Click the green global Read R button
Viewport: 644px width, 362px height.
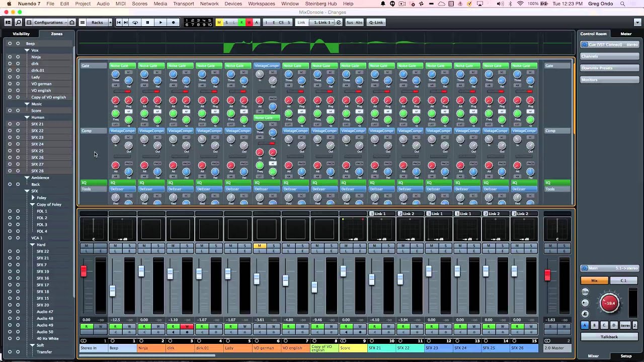click(x=242, y=22)
